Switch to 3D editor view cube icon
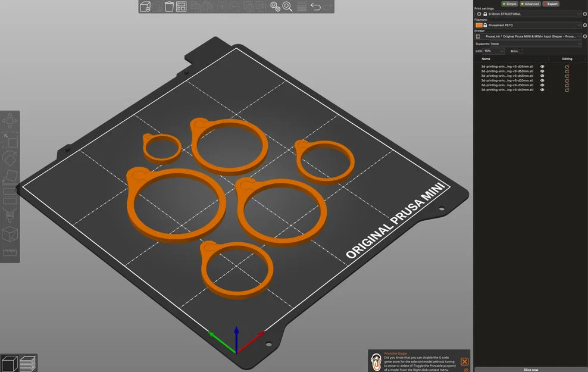 [x=10, y=364]
